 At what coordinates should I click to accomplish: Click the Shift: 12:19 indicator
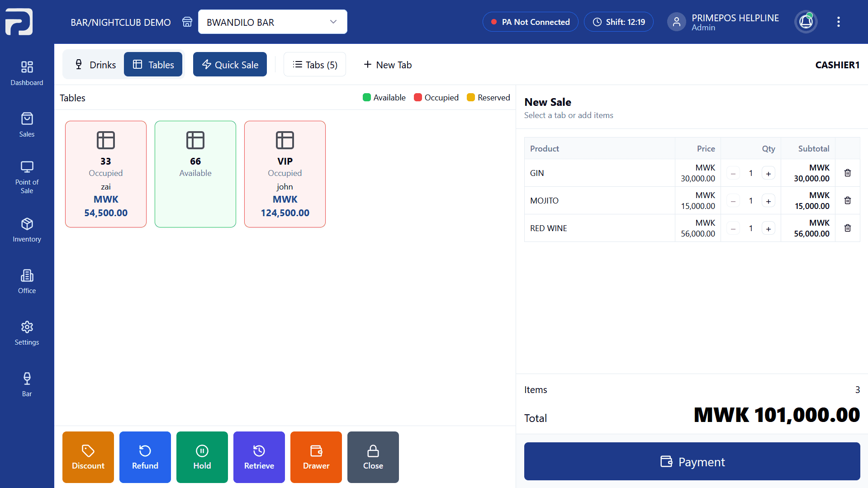point(618,22)
